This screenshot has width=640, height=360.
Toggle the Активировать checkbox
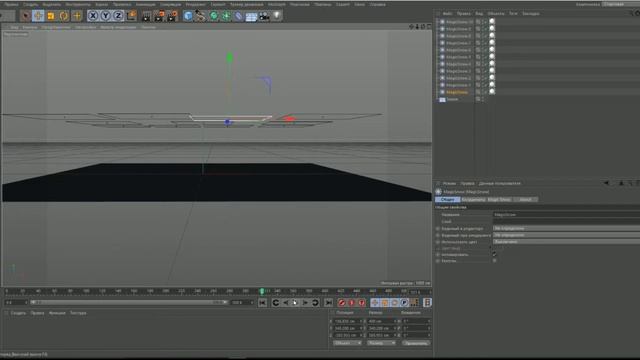click(x=494, y=254)
